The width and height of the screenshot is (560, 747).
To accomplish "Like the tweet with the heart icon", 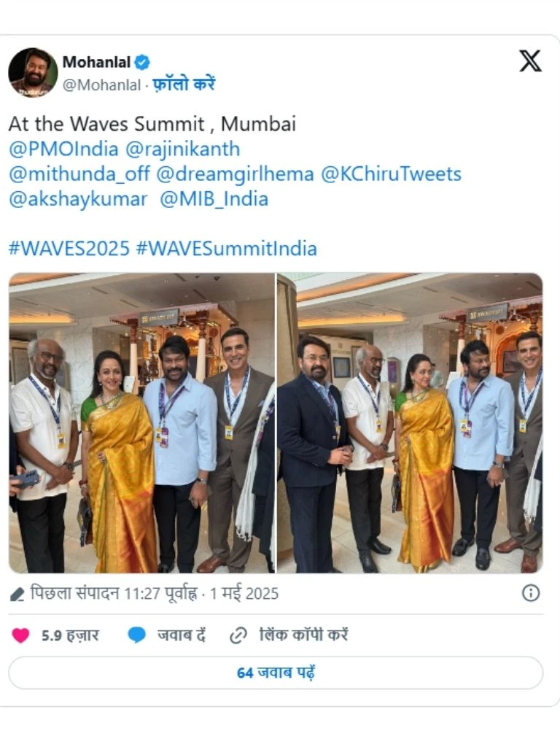I will point(20,635).
